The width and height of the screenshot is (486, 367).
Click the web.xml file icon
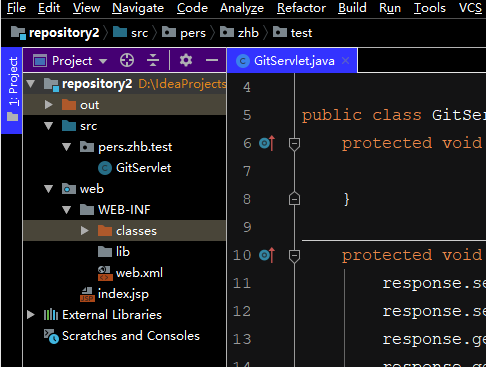pos(105,273)
